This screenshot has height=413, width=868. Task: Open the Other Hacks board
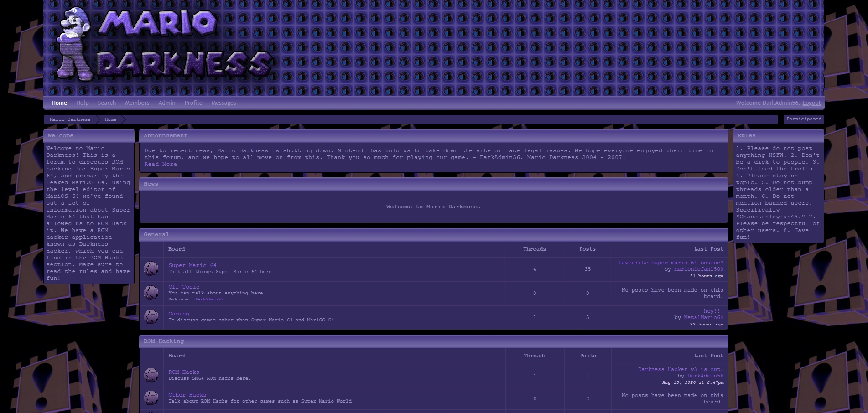[187, 395]
